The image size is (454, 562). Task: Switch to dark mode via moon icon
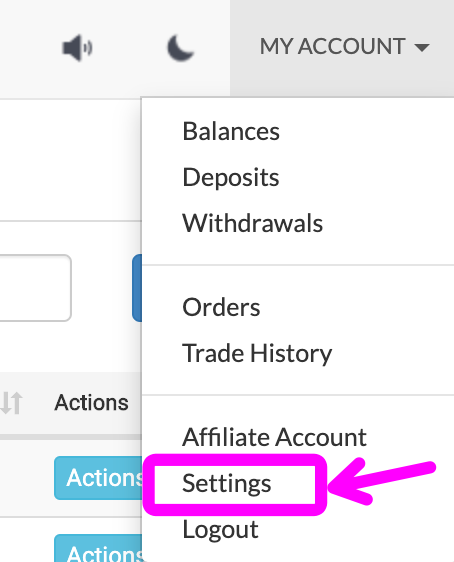point(181,48)
